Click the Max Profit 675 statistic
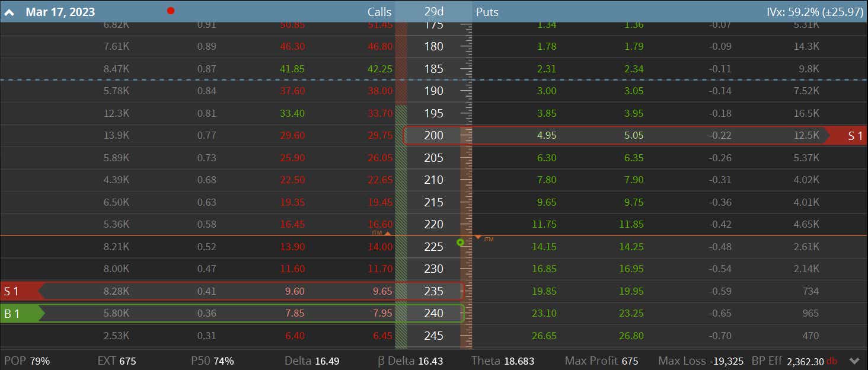The height and width of the screenshot is (370, 868). tap(601, 361)
